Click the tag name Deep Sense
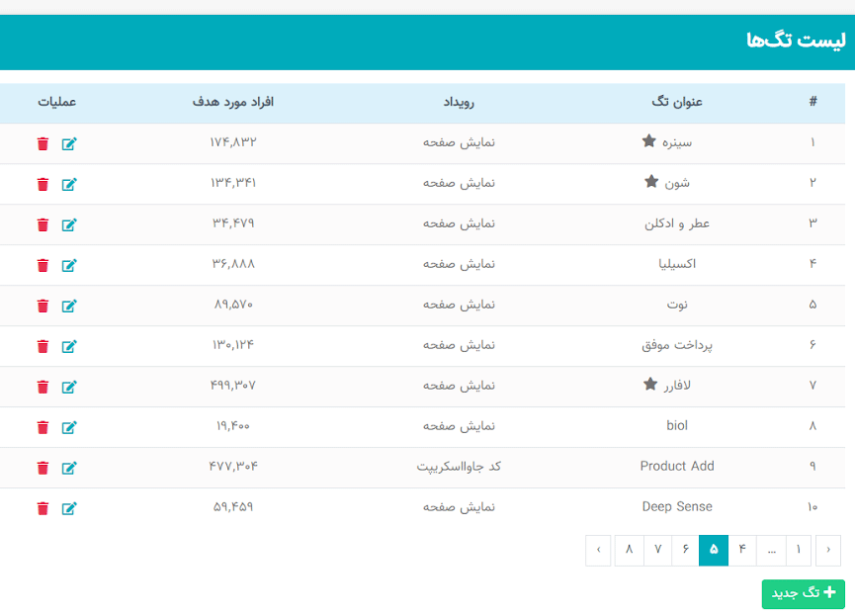This screenshot has height=616, width=855. coord(677,507)
